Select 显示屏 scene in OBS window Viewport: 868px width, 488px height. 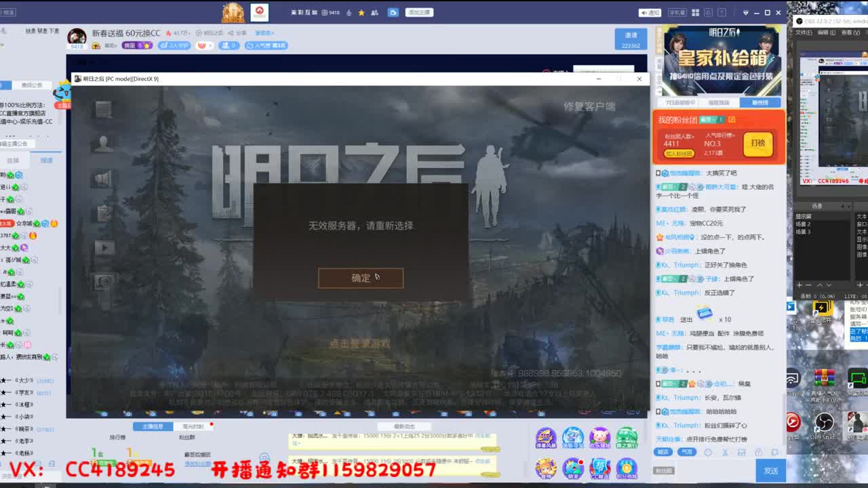(803, 217)
